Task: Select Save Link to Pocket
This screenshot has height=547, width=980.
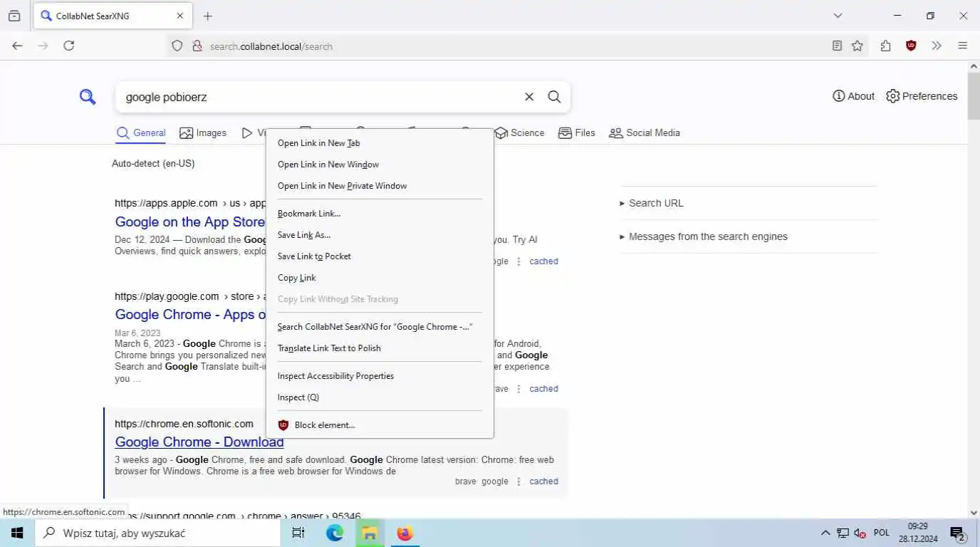Action: (x=380, y=256)
